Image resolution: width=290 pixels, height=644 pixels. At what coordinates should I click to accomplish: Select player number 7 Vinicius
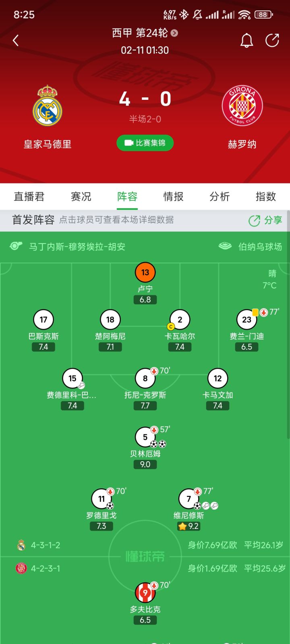188,499
